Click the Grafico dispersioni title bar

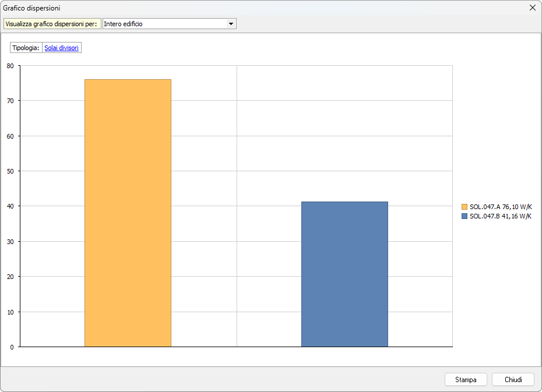233,8
